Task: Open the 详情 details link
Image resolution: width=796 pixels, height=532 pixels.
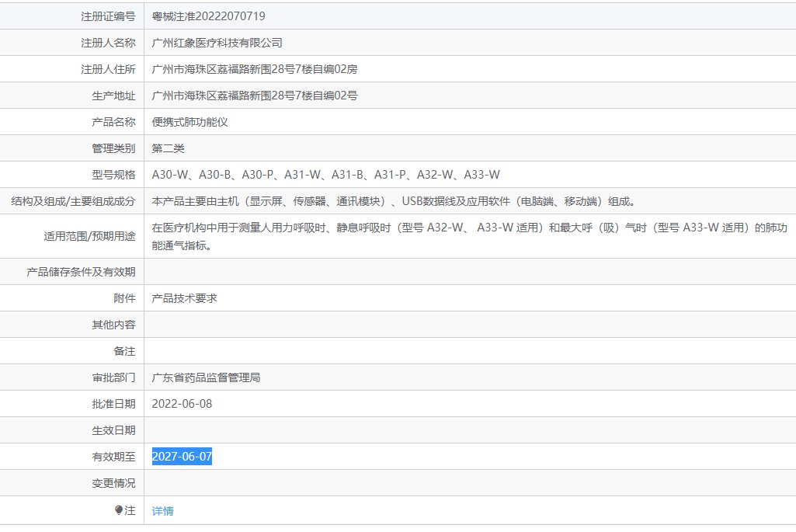Action: pyautogui.click(x=162, y=511)
